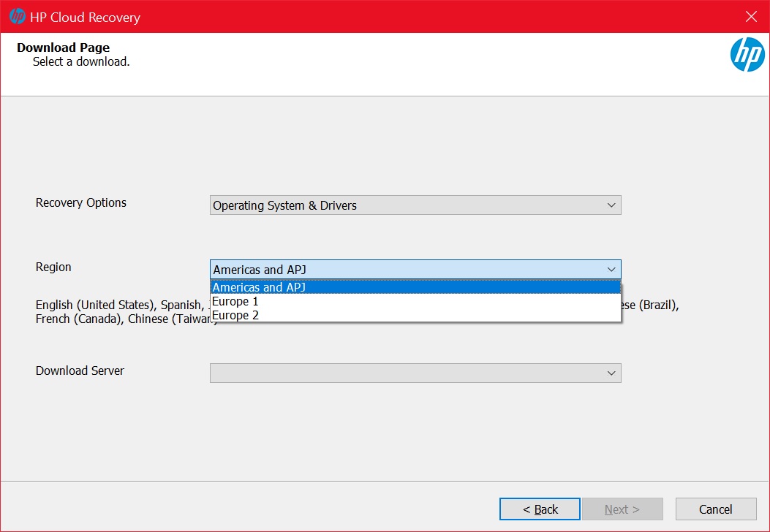Click the Recovery Options label
This screenshot has width=770, height=532.
pos(81,202)
